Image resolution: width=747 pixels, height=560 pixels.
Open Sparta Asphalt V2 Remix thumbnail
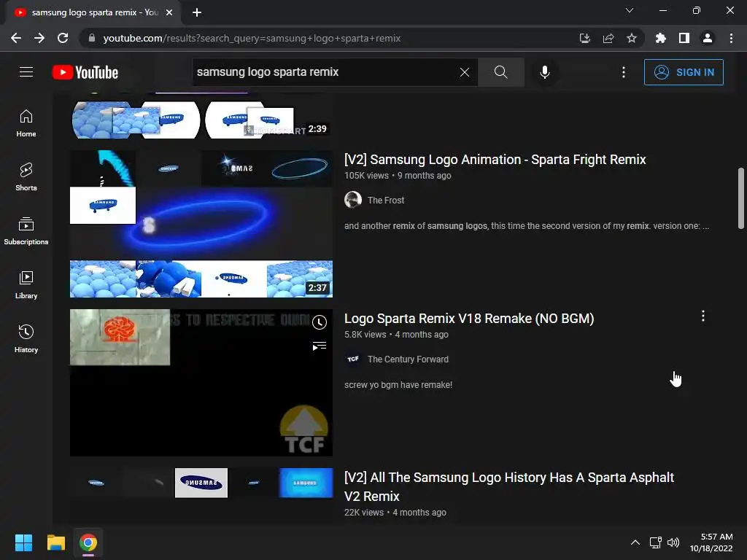201,496
